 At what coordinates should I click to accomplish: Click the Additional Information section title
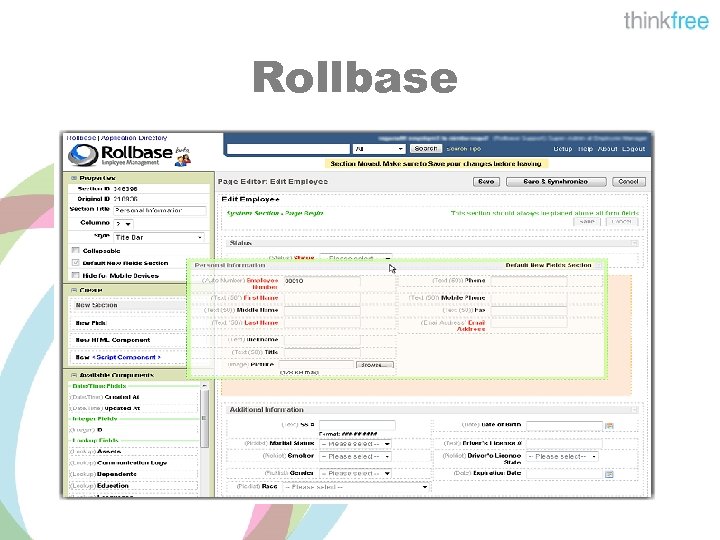(x=266, y=409)
